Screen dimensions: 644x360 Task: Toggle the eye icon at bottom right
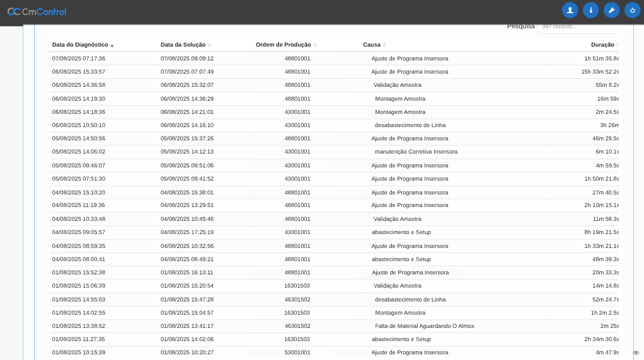point(636,352)
